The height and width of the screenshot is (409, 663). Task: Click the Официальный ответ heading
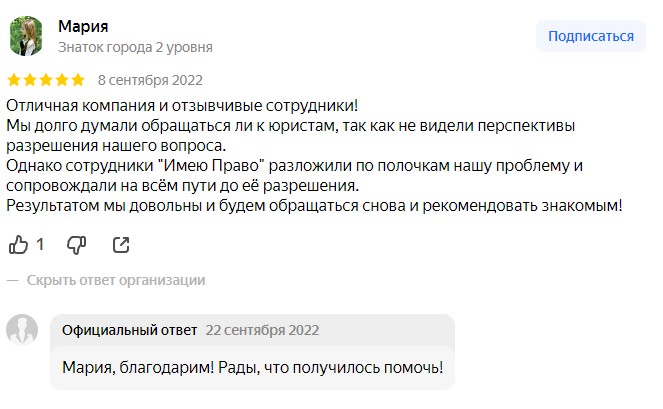tap(129, 329)
